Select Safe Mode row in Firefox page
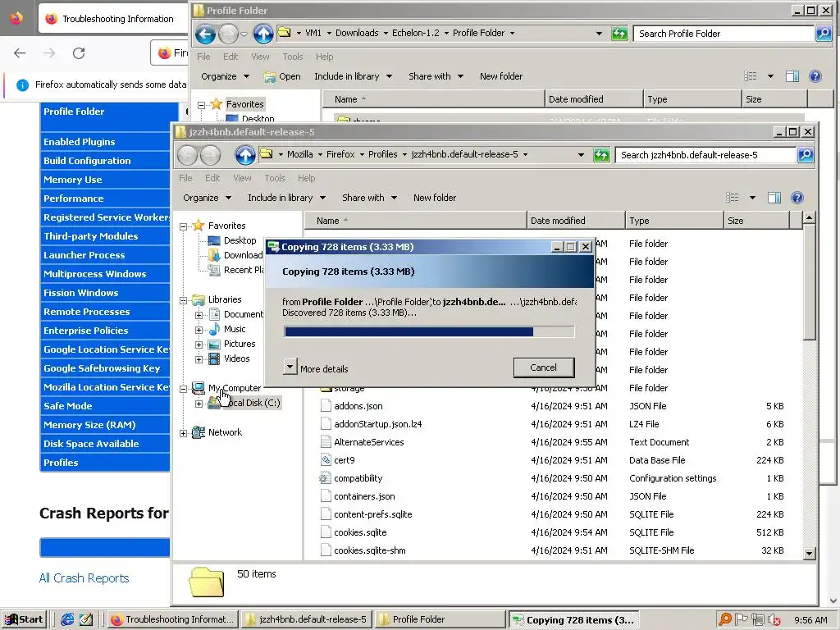 click(105, 405)
